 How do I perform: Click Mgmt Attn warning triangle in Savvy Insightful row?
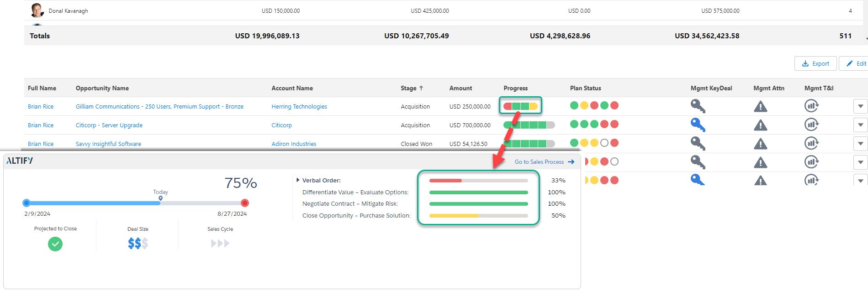click(760, 144)
